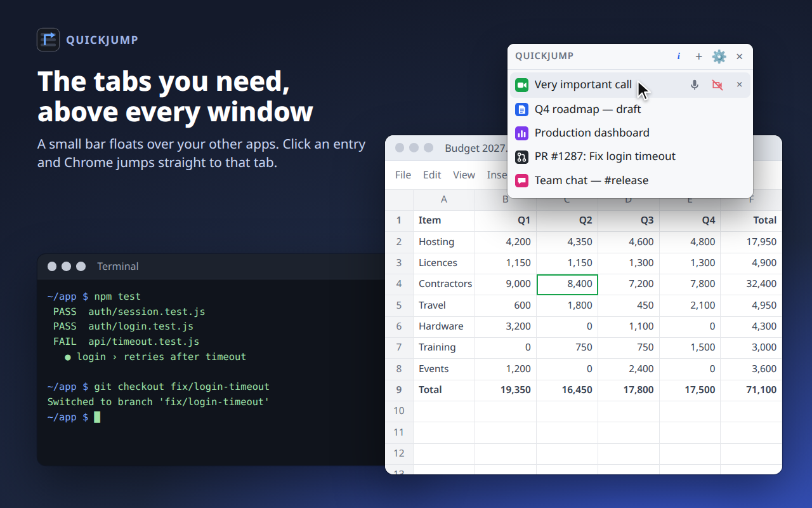Click the Q3 column heading cell
Viewport: 812px width, 508px height.
coord(629,220)
